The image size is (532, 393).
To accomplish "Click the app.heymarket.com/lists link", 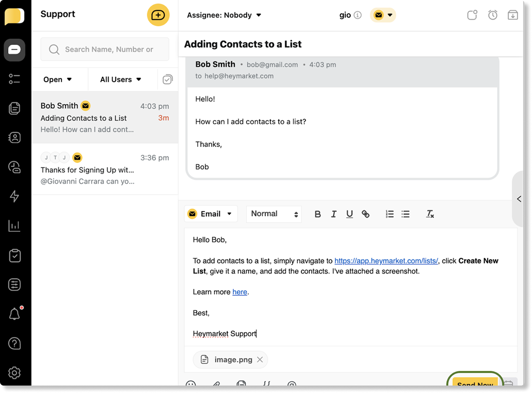I will (x=386, y=261).
